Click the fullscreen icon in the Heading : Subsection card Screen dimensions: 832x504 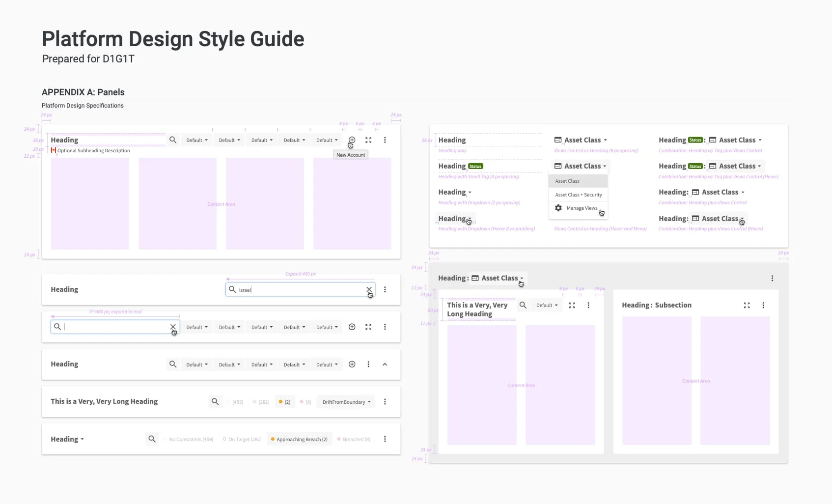[x=747, y=305]
